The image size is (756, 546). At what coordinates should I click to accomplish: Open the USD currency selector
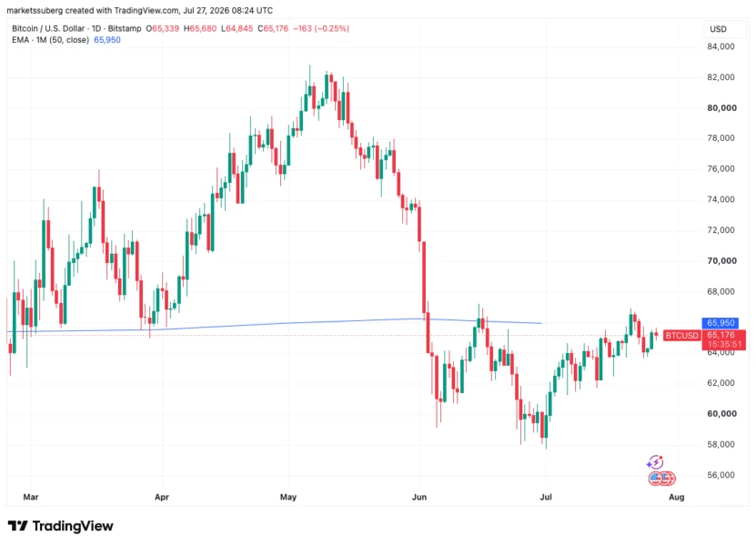(718, 29)
